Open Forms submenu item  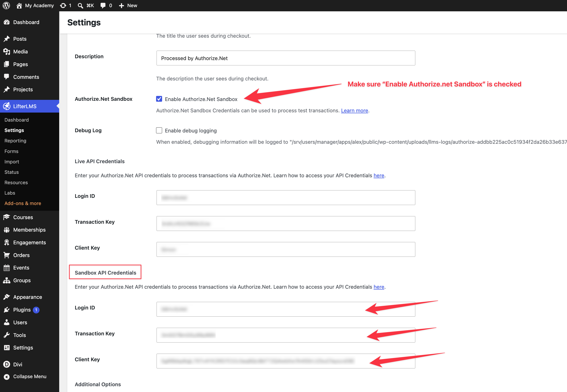[11, 151]
